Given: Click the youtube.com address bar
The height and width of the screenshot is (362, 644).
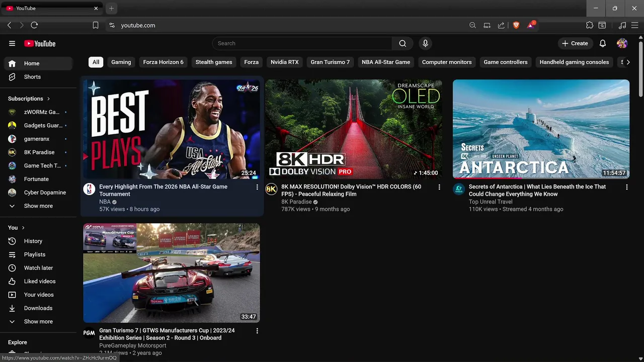Looking at the screenshot, I should tap(138, 25).
